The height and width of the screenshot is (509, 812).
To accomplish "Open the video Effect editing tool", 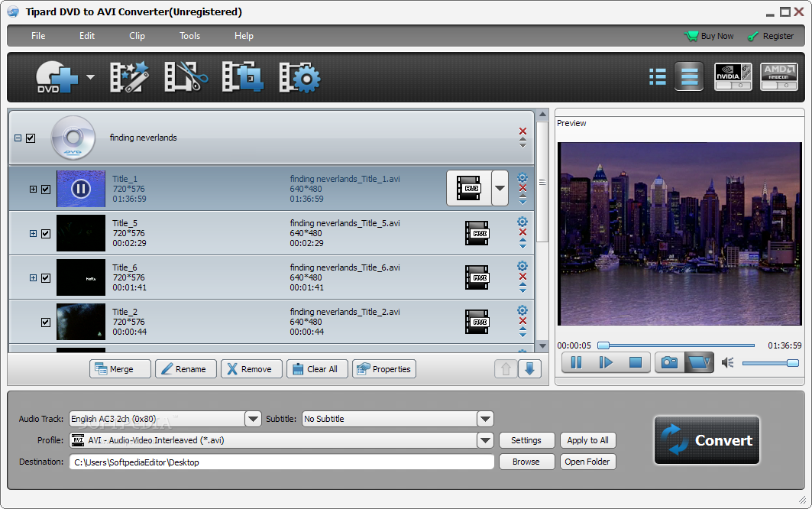I will [129, 77].
